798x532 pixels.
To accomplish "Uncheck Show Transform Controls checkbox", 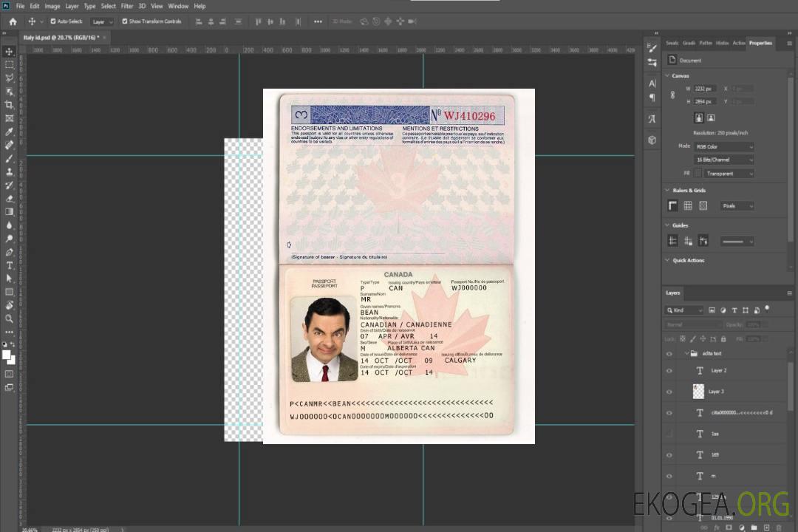I will click(125, 21).
